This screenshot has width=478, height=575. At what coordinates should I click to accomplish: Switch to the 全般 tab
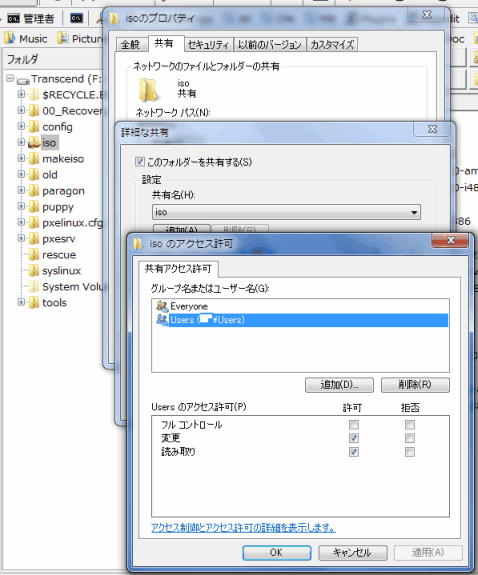(x=131, y=45)
